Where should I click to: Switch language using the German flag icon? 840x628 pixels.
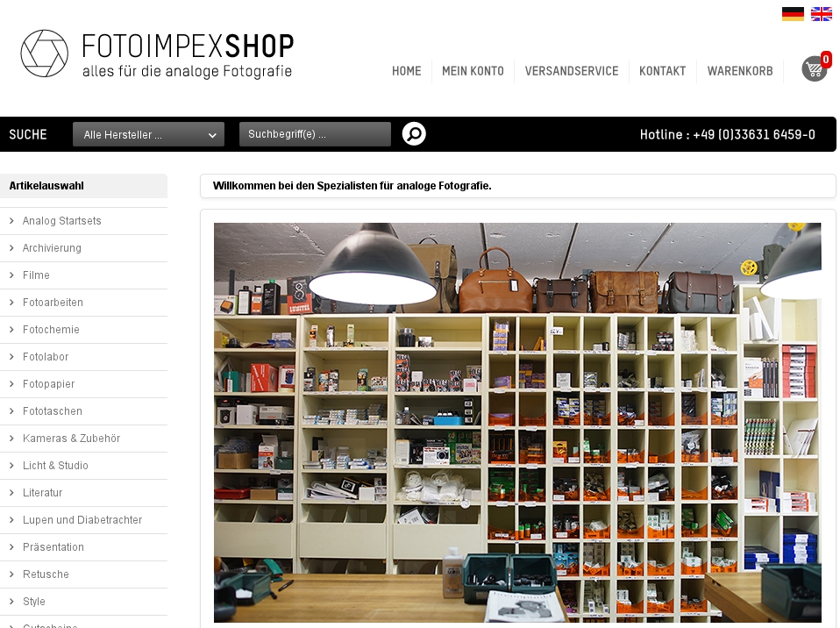(793, 14)
